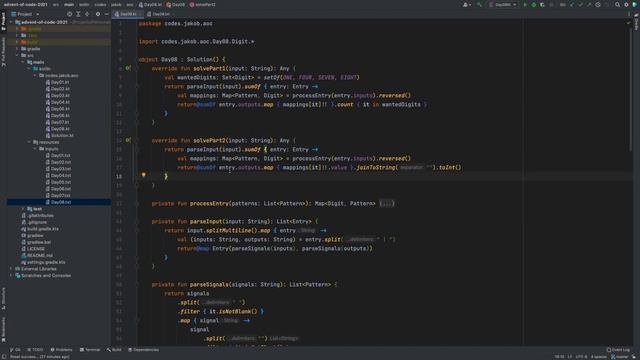Click the editor's vertical scrollbar
The width and height of the screenshot is (640, 360).
[631, 90]
